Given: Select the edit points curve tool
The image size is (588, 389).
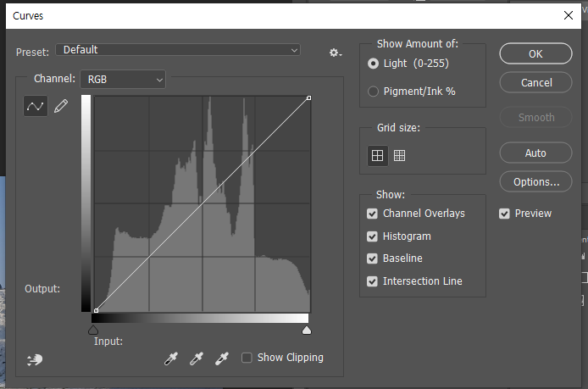Looking at the screenshot, I should (36, 106).
